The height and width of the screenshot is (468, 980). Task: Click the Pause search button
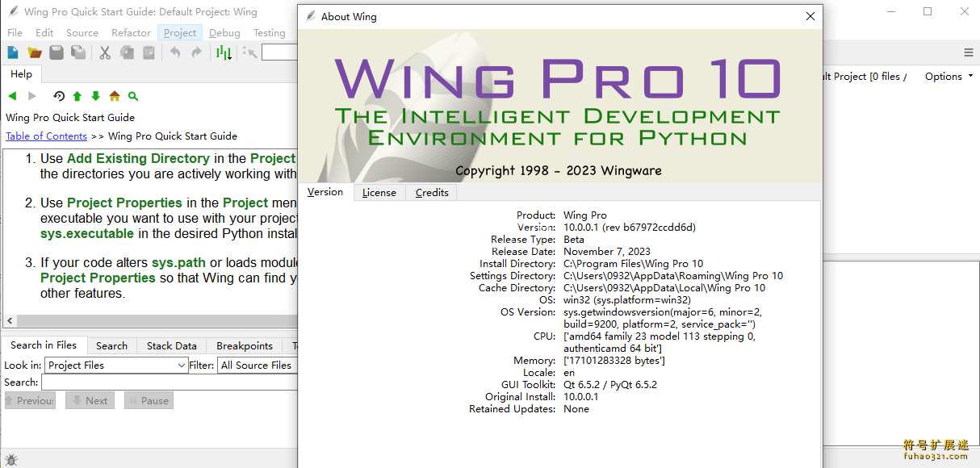(x=149, y=400)
